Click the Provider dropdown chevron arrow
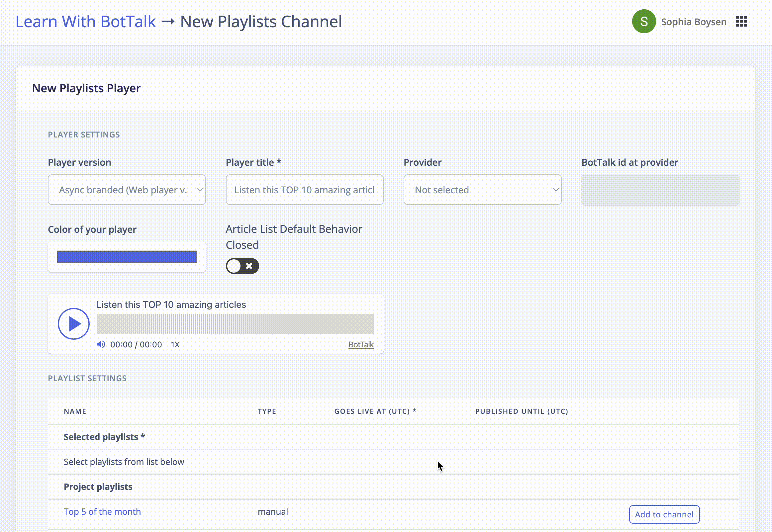The height and width of the screenshot is (532, 772). pyautogui.click(x=556, y=190)
